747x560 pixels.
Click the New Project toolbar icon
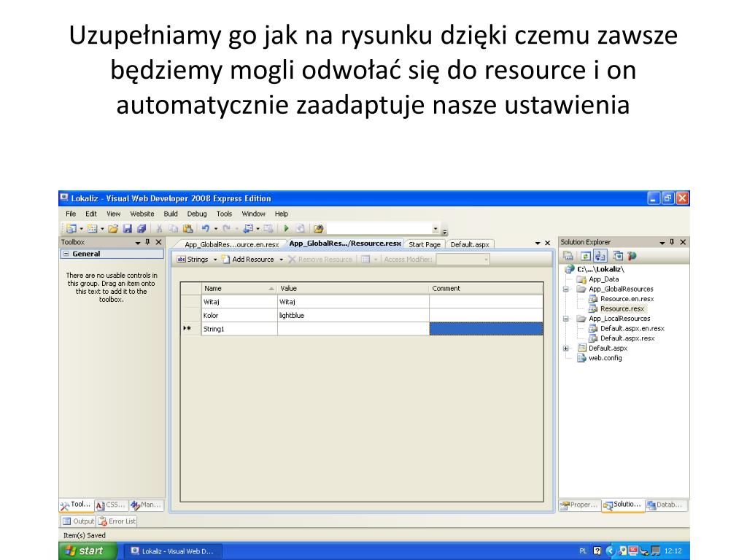71,228
